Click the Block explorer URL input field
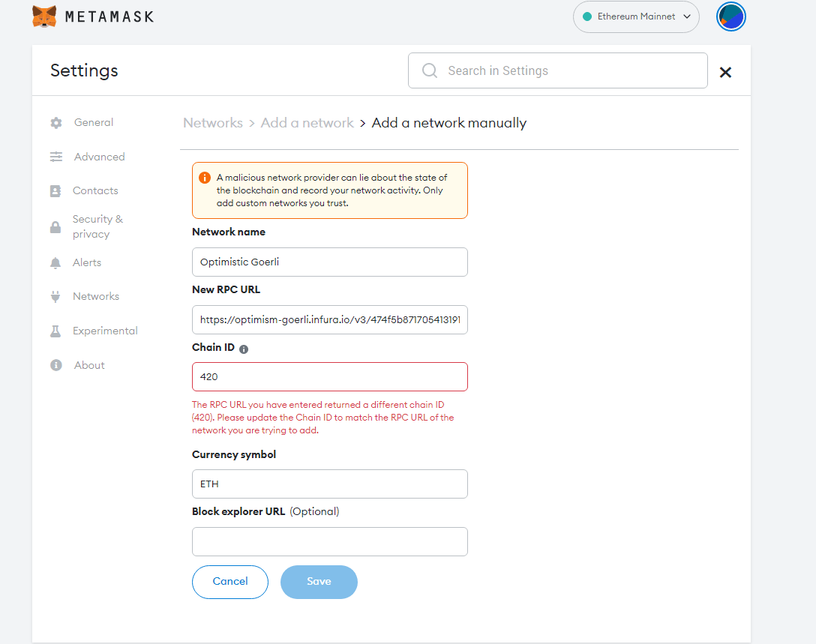 click(330, 541)
